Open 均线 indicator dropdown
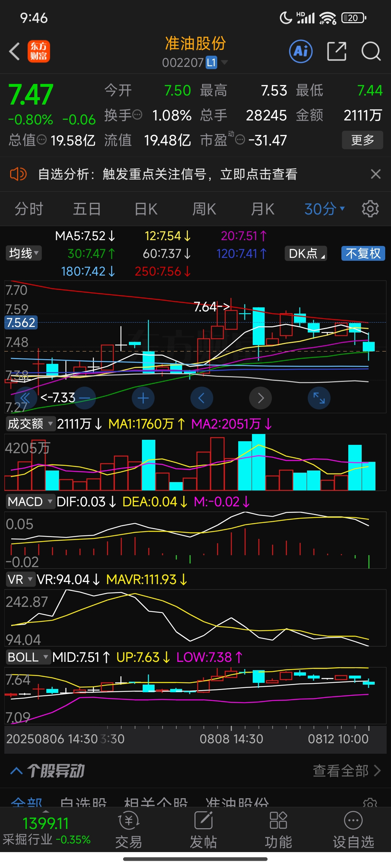This screenshot has height=868, width=391. pos(24,253)
